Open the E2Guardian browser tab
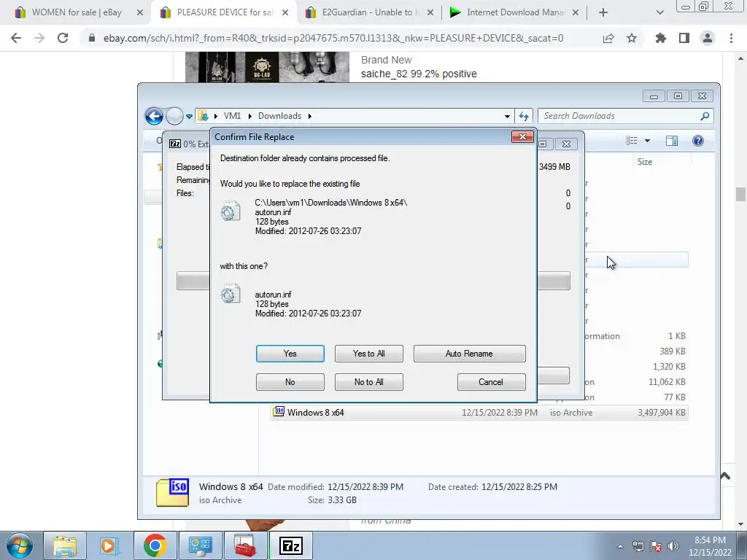This screenshot has width=747, height=560. click(369, 12)
